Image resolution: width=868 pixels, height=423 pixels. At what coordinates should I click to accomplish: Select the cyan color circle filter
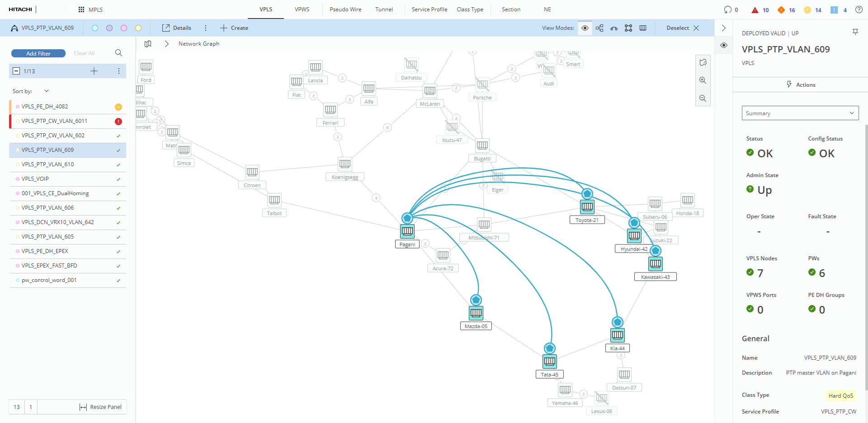coord(95,28)
